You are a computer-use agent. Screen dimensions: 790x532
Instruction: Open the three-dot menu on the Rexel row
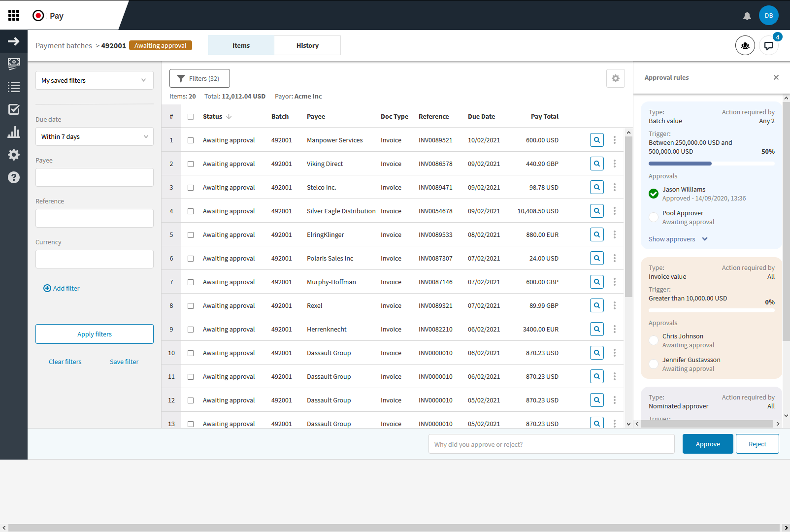615,305
